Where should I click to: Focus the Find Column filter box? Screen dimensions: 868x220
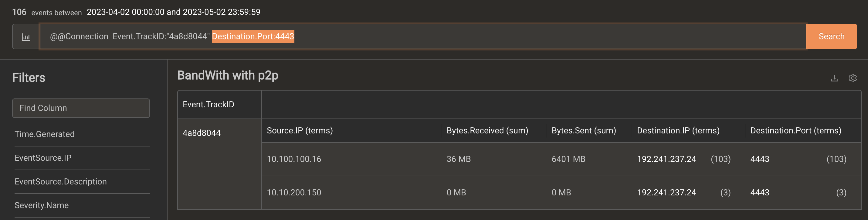(81, 108)
